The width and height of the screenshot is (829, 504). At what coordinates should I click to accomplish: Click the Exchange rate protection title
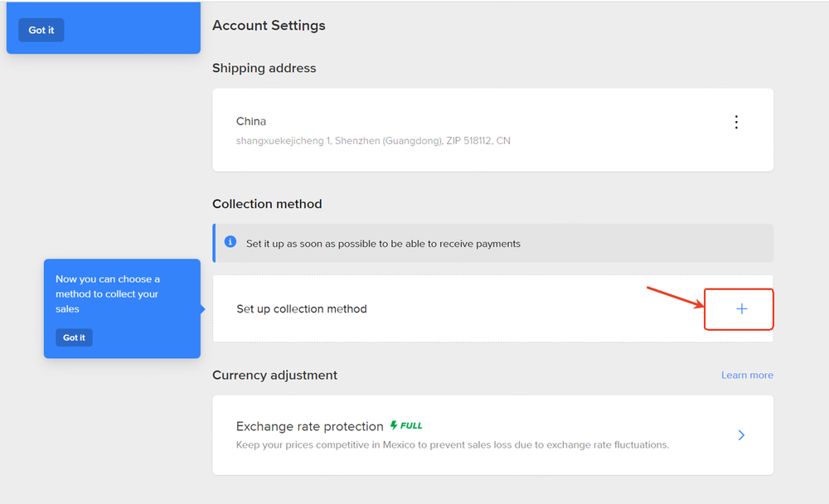pyautogui.click(x=309, y=426)
